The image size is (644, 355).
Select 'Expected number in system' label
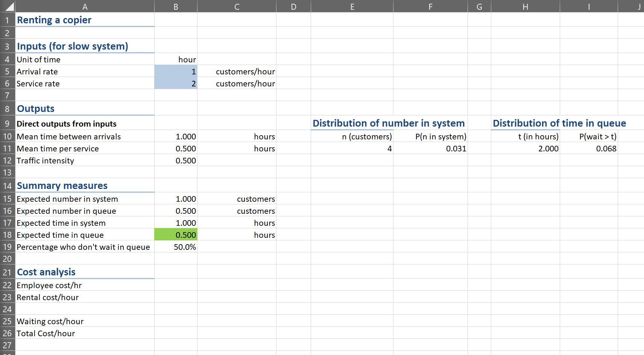pos(85,199)
